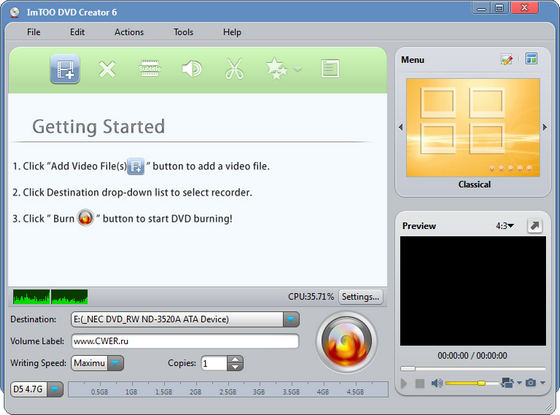Click the Remove (X) toolbar icon
This screenshot has height=415, width=560.
coord(107,69)
